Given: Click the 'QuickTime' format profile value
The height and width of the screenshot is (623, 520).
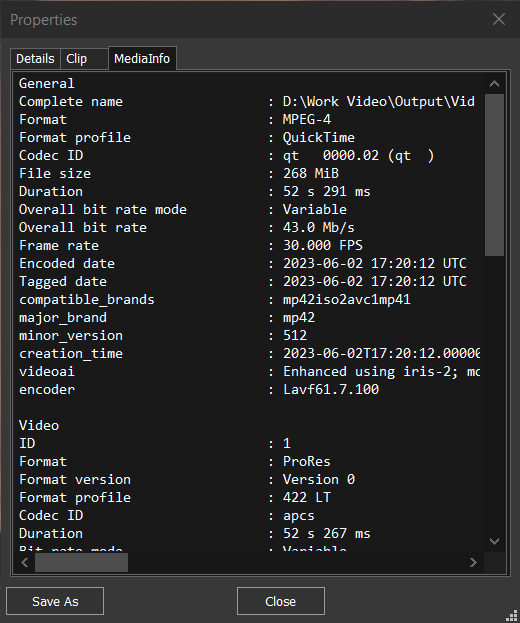Looking at the screenshot, I should pyautogui.click(x=319, y=138).
